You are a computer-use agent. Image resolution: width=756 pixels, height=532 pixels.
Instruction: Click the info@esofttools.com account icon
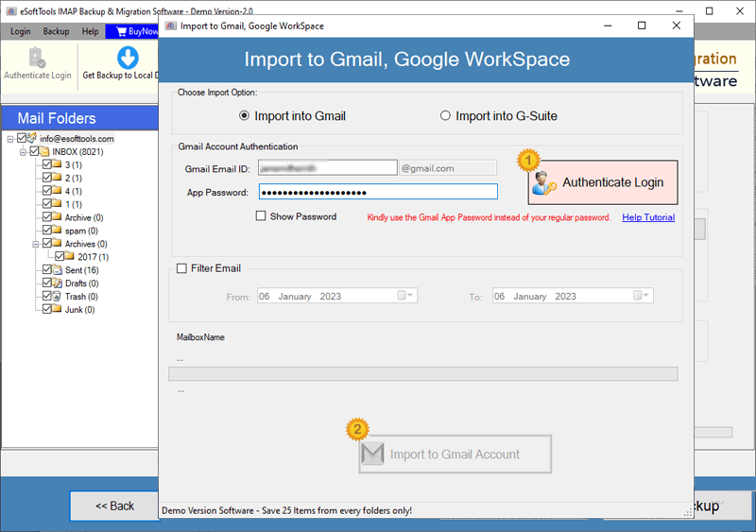coord(32,138)
